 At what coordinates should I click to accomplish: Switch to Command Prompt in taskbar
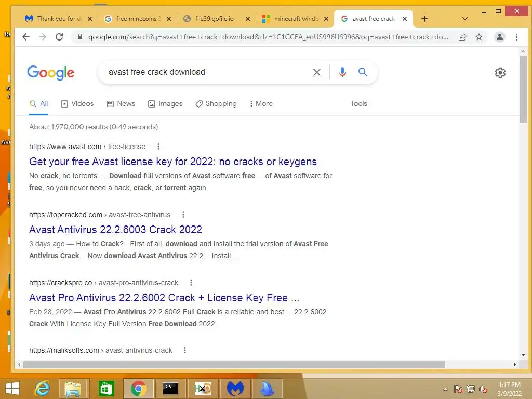[x=170, y=389]
